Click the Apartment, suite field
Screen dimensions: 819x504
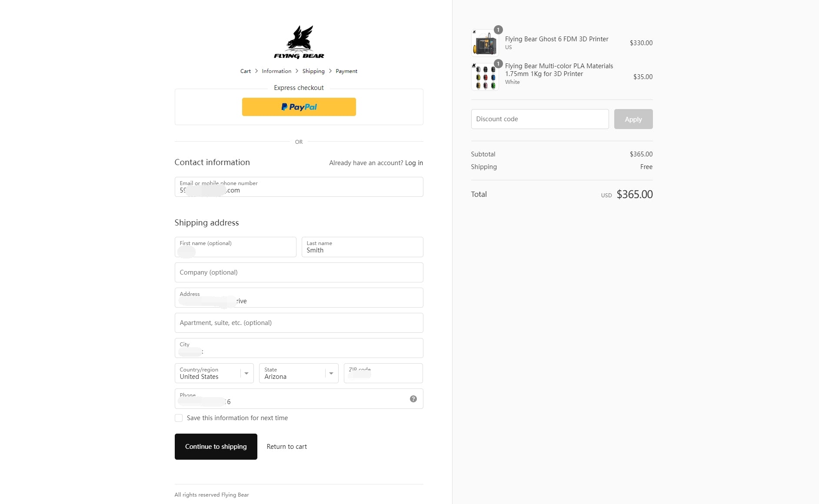(299, 323)
